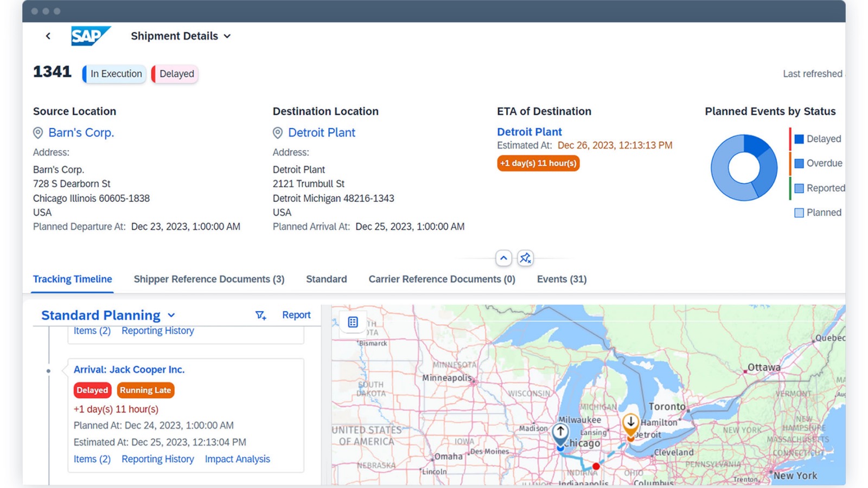Click the Last refreshed text

point(813,74)
